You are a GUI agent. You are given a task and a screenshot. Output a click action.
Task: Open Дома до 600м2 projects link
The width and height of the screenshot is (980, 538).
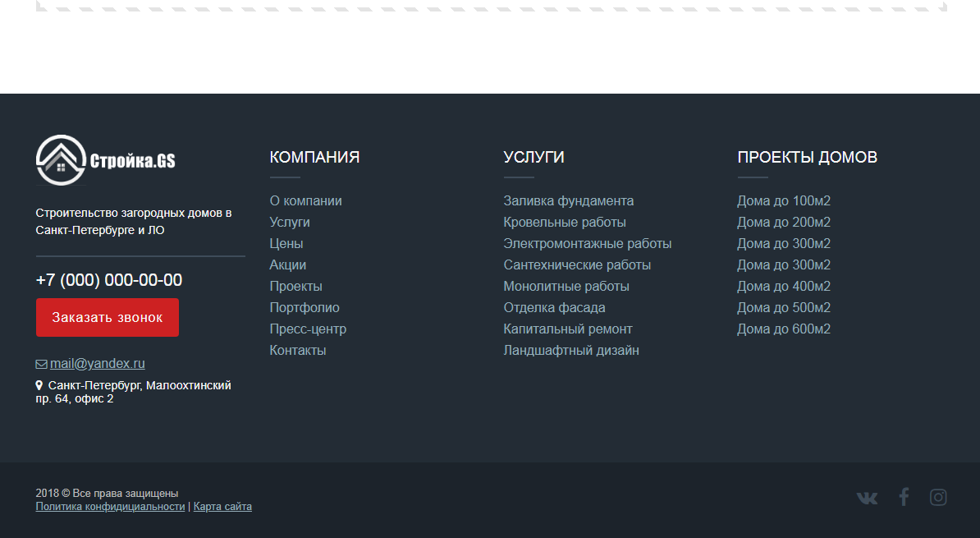(x=783, y=329)
